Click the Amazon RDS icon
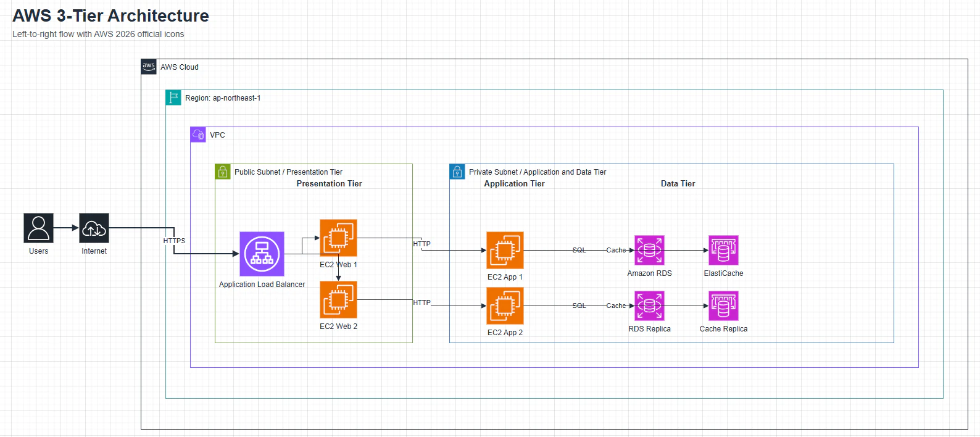Viewport: 980px width, 437px height. point(649,250)
